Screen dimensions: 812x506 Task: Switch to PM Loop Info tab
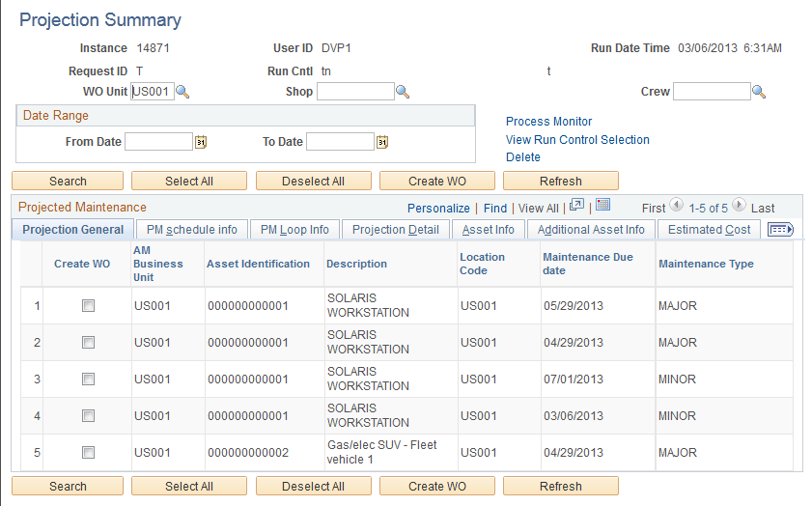(x=294, y=230)
